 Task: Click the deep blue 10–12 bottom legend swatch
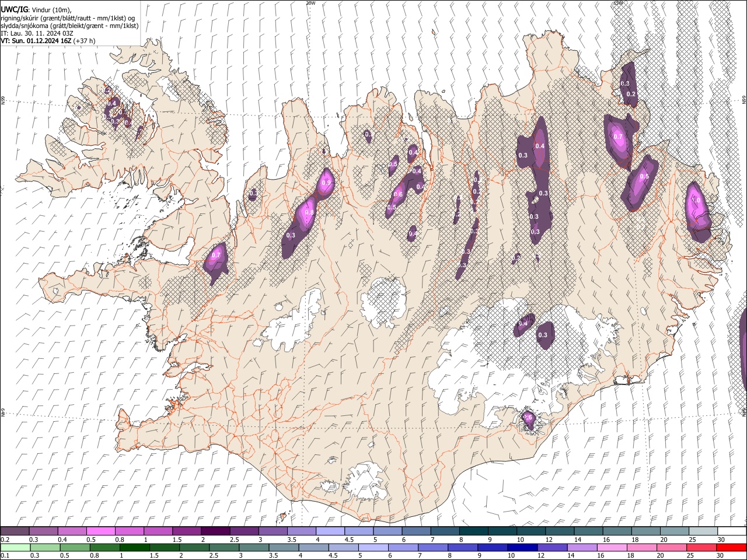click(522, 547)
